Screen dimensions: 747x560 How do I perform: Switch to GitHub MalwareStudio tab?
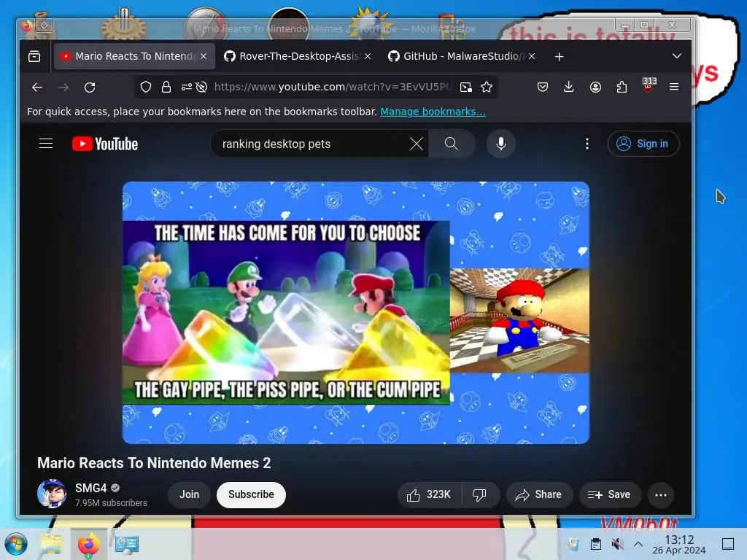[462, 56]
